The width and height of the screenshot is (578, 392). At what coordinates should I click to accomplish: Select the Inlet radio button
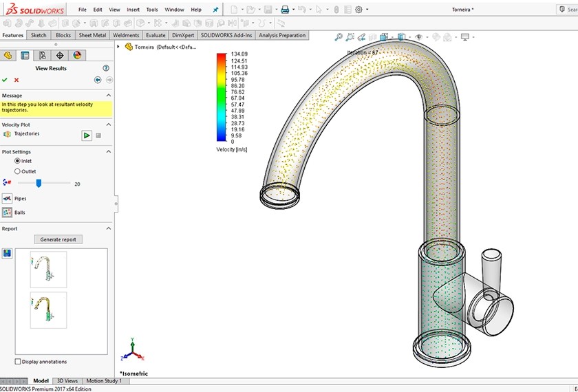[x=18, y=161]
